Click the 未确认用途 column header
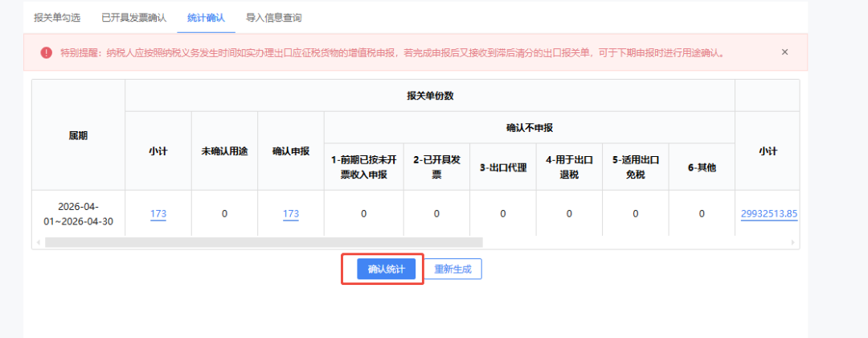This screenshot has width=868, height=338. 224,151
